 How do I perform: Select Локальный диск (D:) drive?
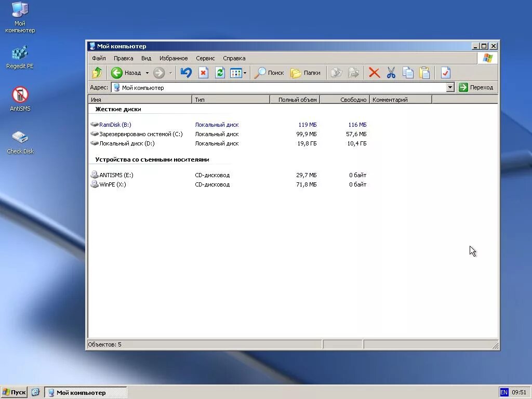pyautogui.click(x=127, y=143)
